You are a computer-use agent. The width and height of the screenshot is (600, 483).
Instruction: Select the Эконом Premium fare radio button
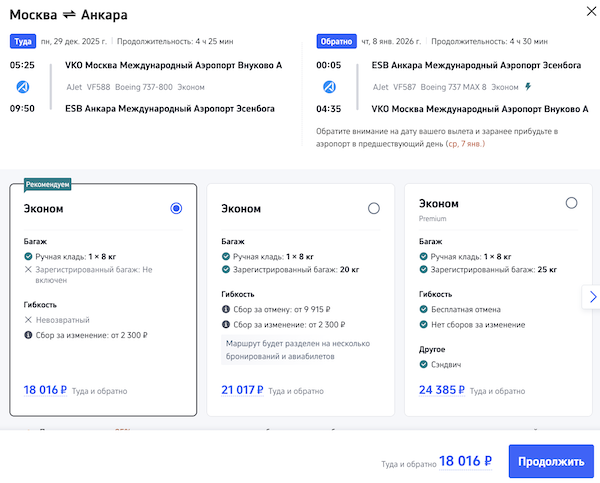(x=571, y=203)
